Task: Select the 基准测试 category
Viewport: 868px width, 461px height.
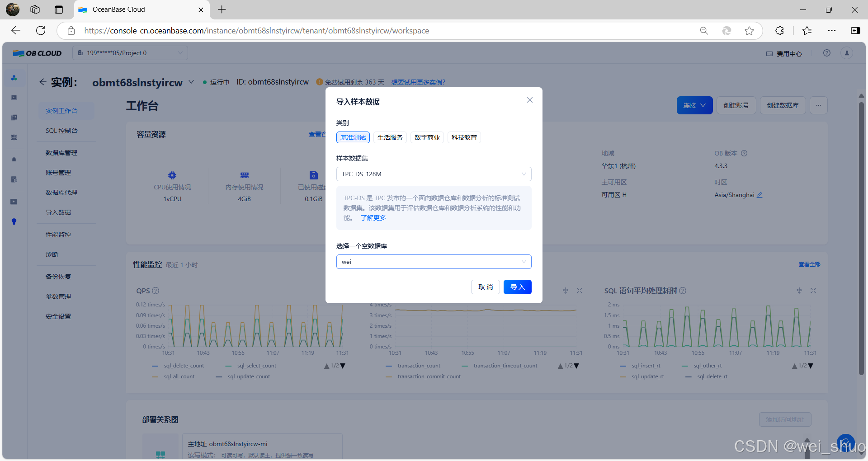Action: pyautogui.click(x=353, y=137)
